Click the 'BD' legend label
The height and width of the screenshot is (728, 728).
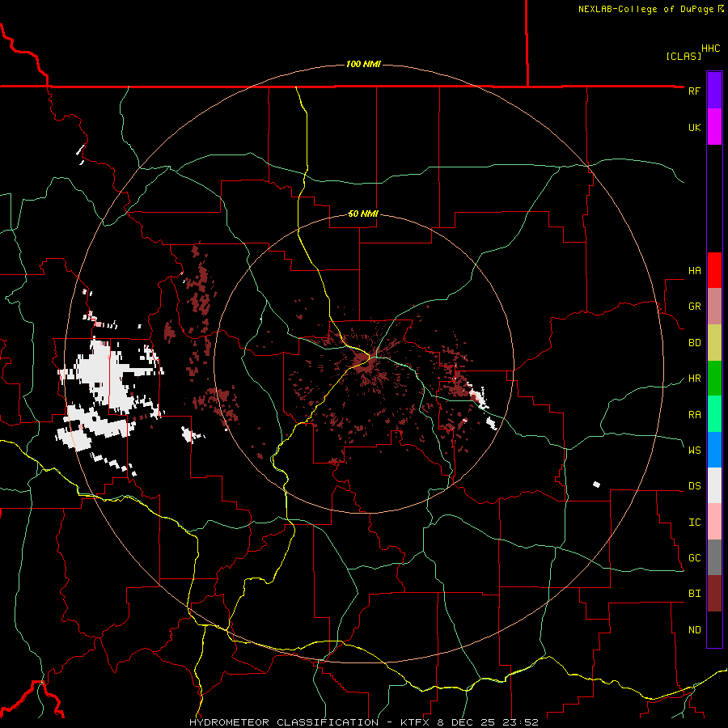pyautogui.click(x=694, y=343)
